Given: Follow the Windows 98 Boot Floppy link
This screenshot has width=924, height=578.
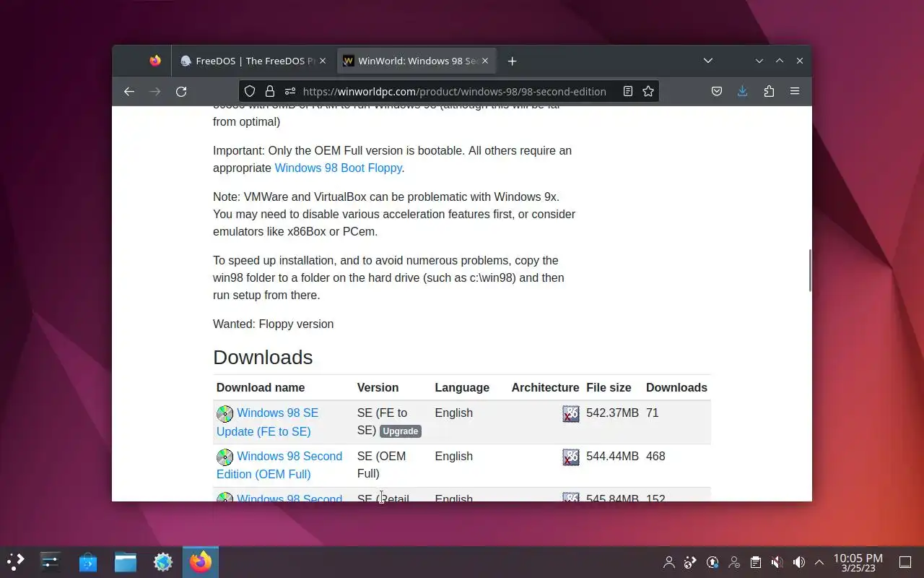Looking at the screenshot, I should 338,168.
